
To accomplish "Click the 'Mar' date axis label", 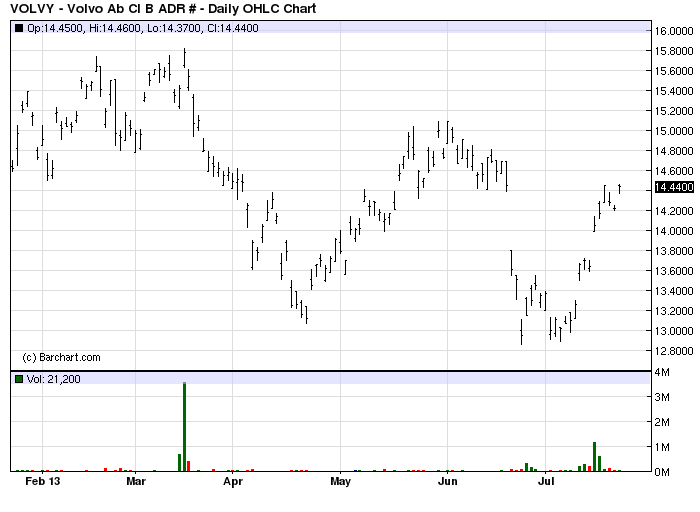I will pos(136,481).
